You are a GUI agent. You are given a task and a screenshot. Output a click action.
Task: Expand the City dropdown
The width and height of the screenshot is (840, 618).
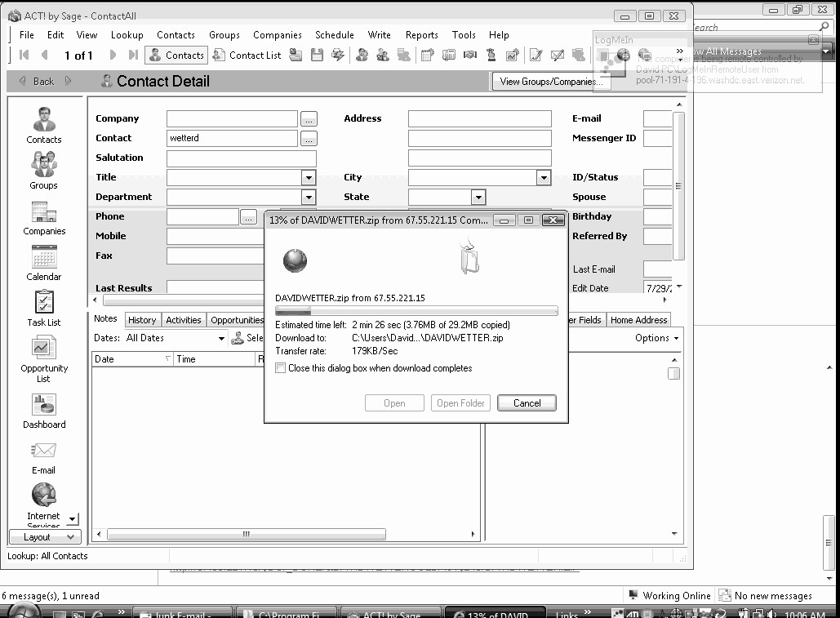click(x=544, y=177)
